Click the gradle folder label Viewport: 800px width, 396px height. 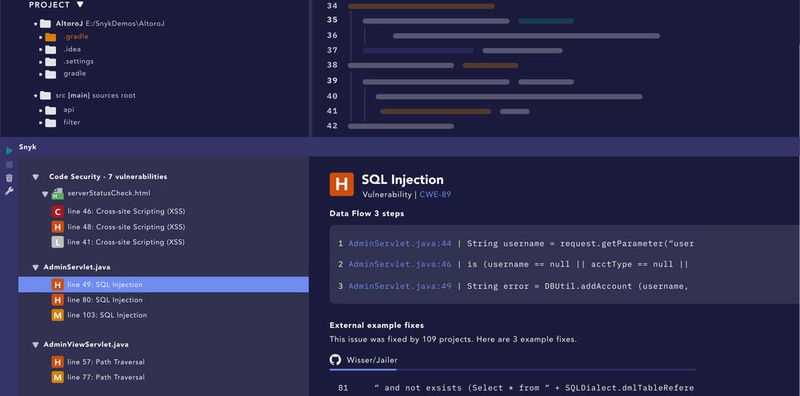point(74,73)
